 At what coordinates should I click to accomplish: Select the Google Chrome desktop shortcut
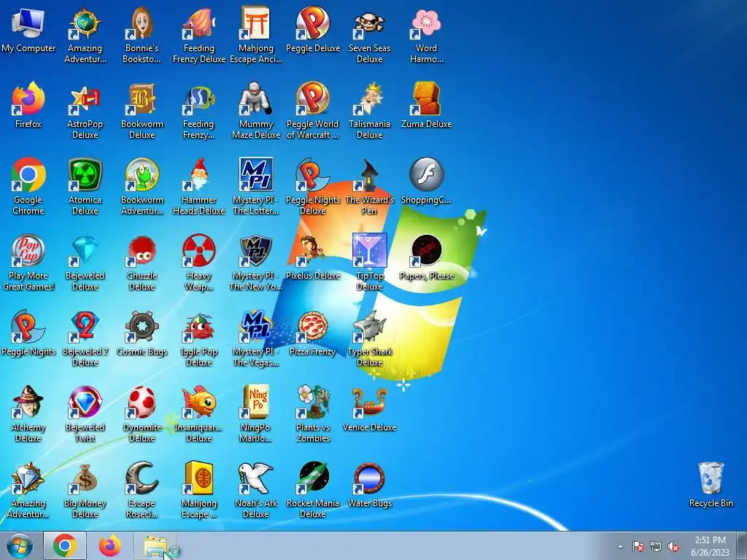coord(28,186)
